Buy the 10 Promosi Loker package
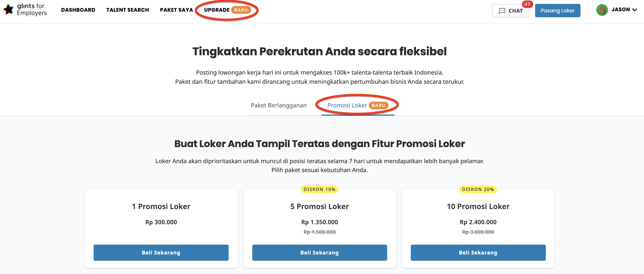The image size is (644, 274). tap(478, 252)
